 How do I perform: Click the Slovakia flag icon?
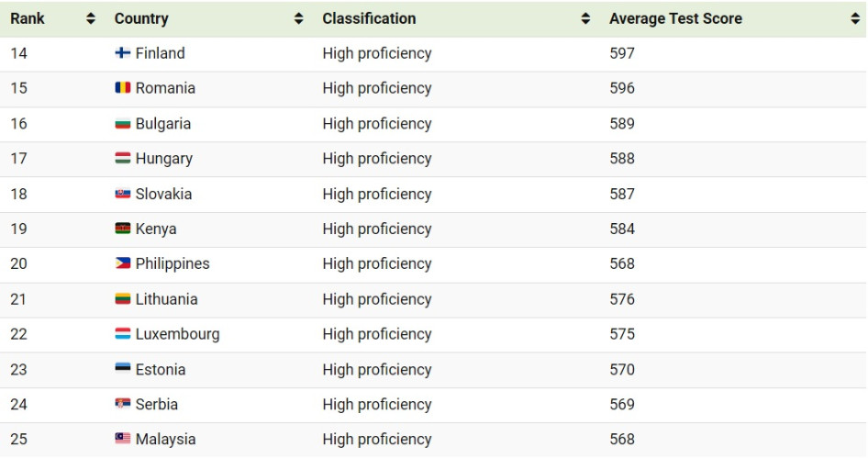[x=122, y=194]
